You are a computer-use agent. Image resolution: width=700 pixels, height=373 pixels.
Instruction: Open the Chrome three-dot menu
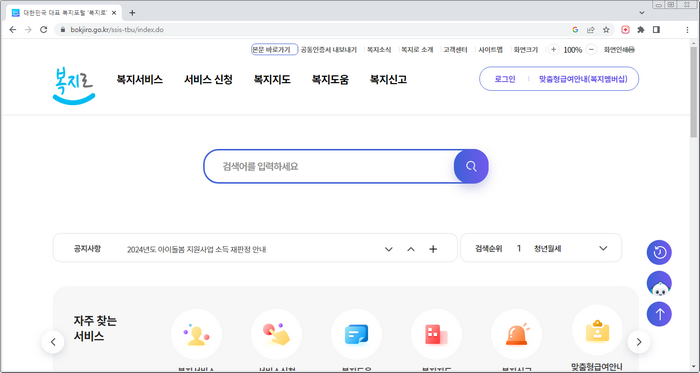click(x=687, y=29)
